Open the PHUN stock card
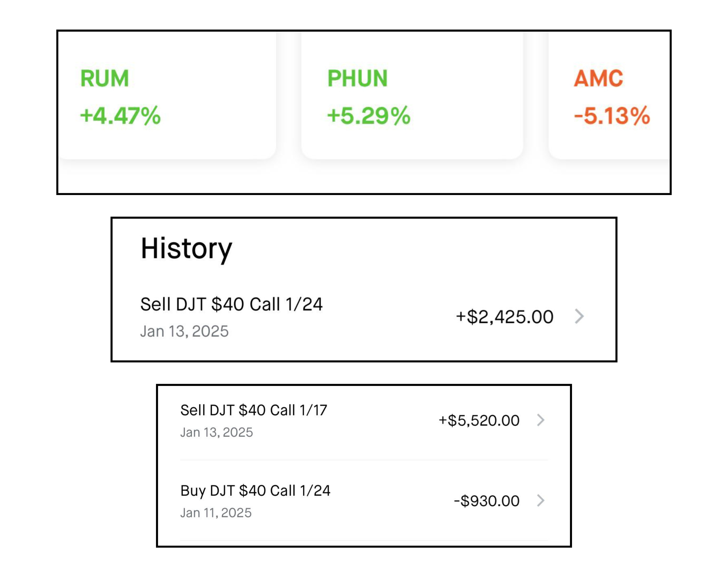728x563 pixels. pyautogui.click(x=412, y=95)
